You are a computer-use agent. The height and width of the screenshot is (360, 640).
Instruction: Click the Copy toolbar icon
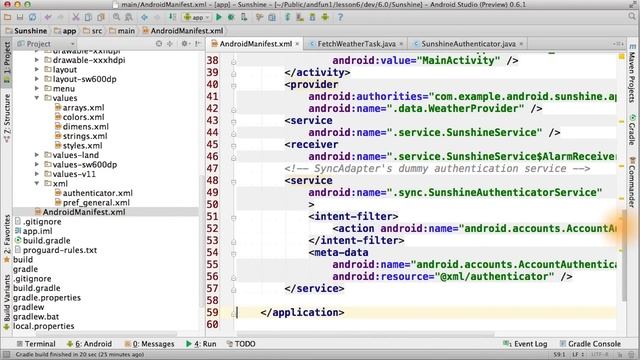[x=88, y=18]
